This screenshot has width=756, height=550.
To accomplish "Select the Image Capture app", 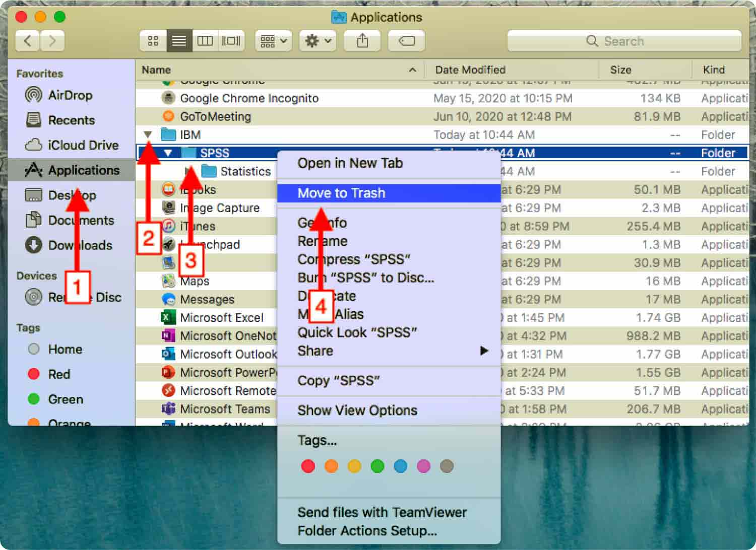I will click(207, 208).
